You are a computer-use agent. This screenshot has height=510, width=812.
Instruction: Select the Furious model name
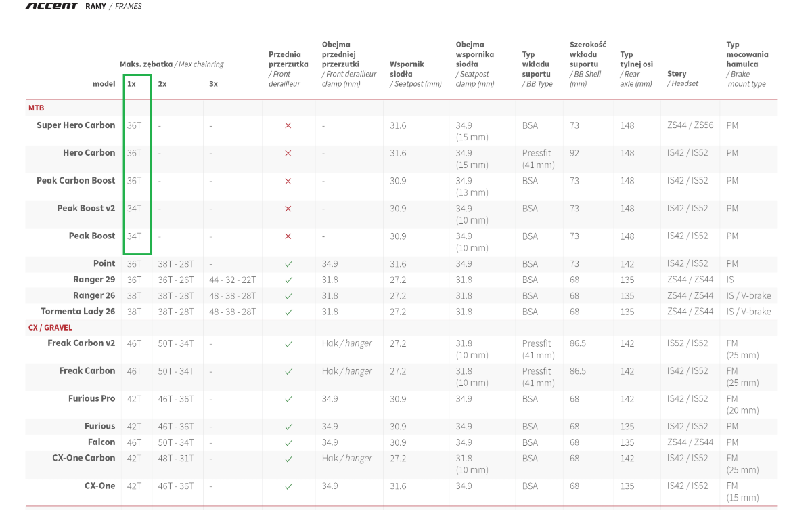[x=100, y=427]
